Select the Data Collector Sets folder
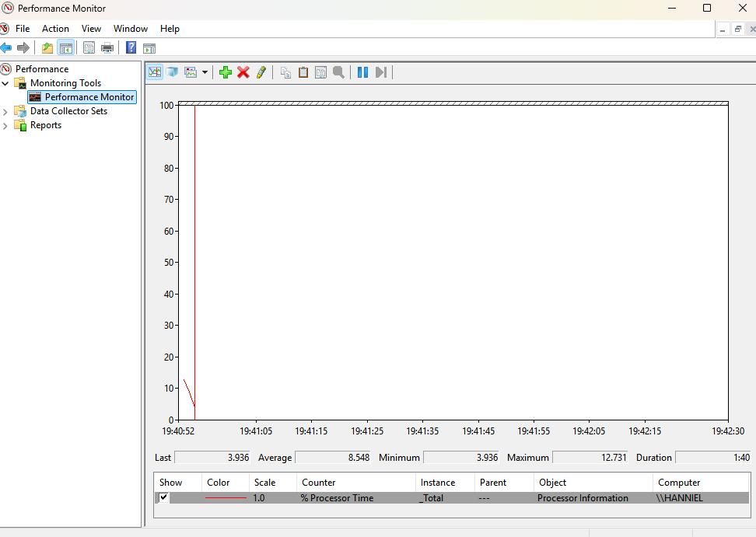The image size is (756, 537). tap(68, 111)
